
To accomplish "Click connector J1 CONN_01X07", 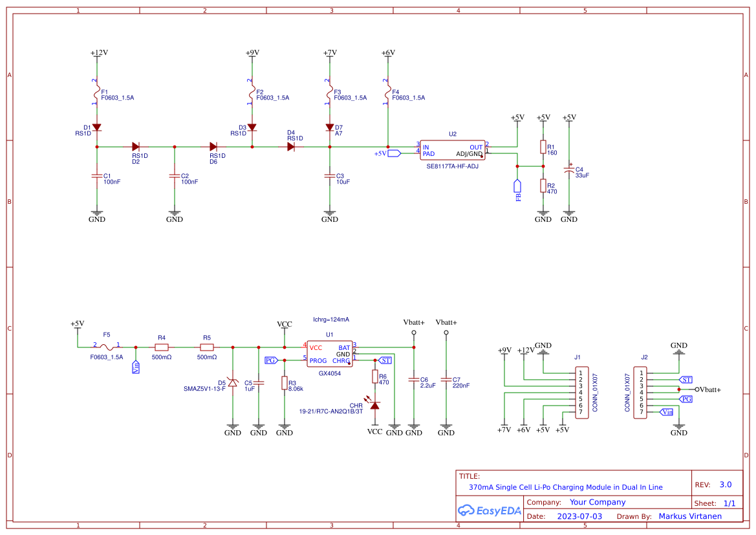I will (581, 393).
